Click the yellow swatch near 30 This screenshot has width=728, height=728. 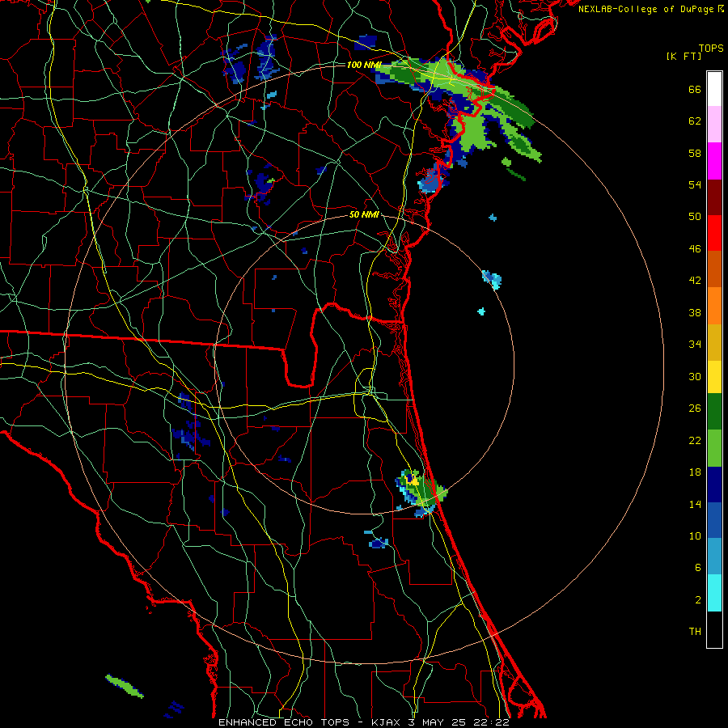tap(714, 377)
